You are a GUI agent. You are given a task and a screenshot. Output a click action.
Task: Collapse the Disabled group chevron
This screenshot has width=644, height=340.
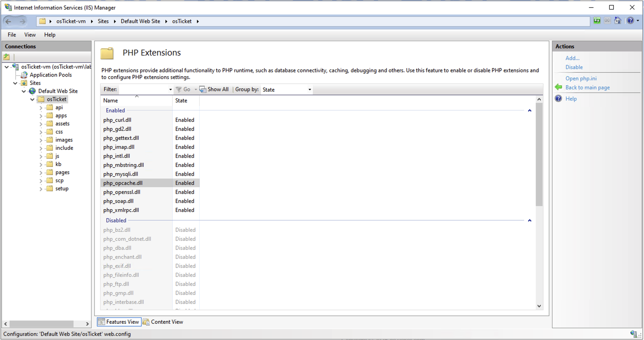tap(530, 221)
